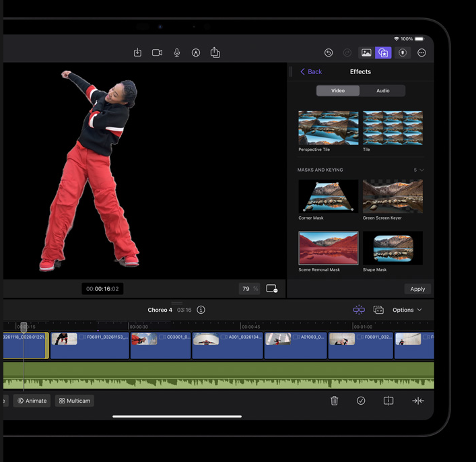
Task: Select the C03001_0 clip
Action: point(161,345)
